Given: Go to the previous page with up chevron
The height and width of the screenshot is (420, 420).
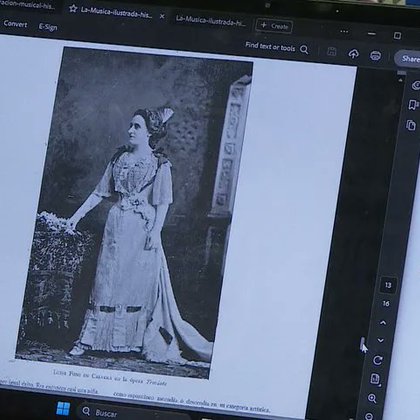Looking at the screenshot, I should [383, 323].
